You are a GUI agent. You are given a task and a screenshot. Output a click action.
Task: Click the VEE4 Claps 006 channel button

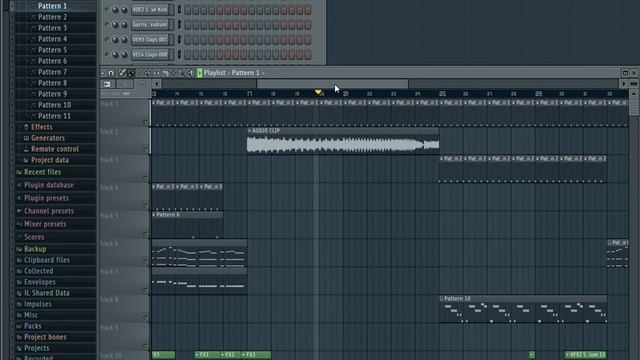point(150,54)
